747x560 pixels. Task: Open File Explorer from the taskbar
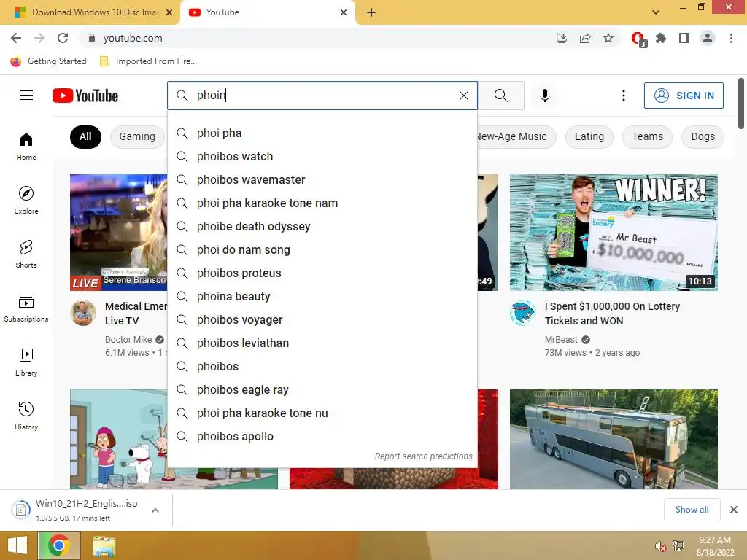(104, 546)
